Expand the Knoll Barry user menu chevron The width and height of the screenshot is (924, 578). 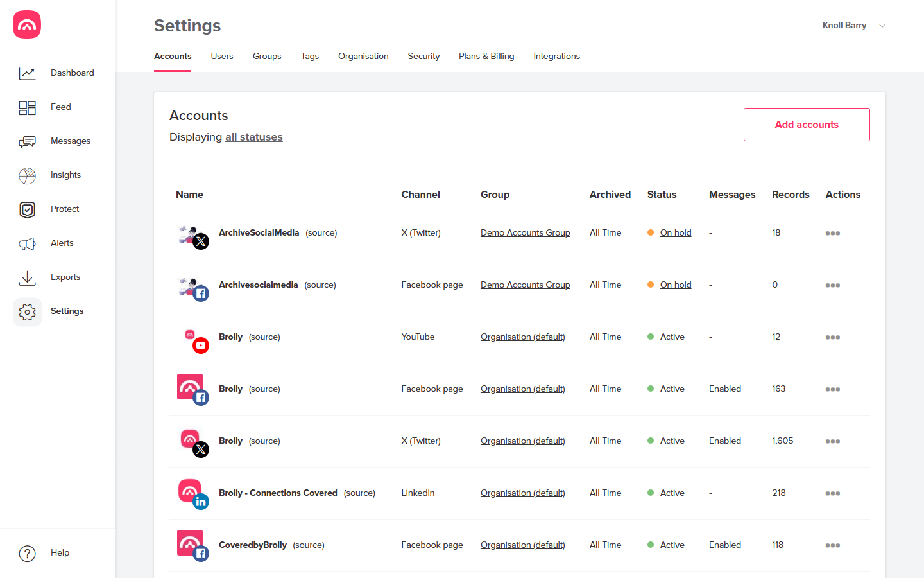(x=882, y=26)
